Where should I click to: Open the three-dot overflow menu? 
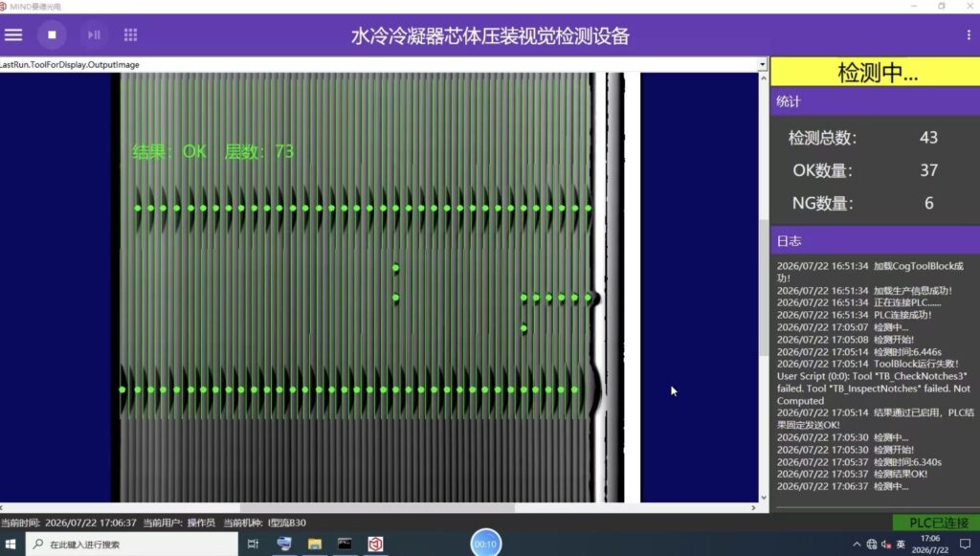pos(969,35)
